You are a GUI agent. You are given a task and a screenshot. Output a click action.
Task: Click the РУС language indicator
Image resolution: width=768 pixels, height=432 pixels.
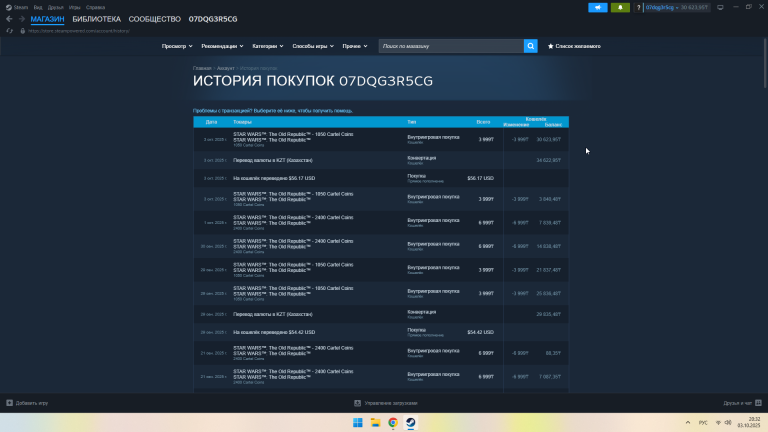703,423
